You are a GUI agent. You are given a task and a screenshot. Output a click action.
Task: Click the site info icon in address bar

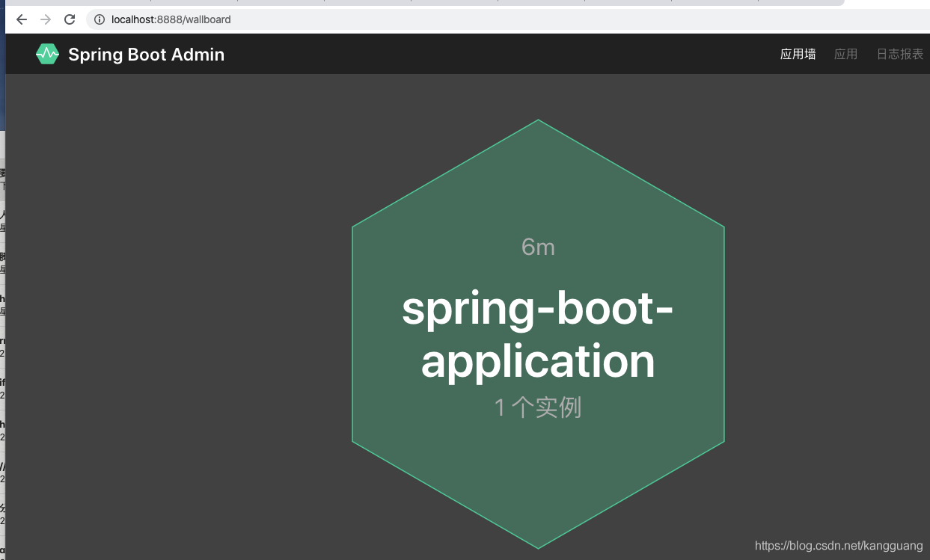click(x=100, y=19)
